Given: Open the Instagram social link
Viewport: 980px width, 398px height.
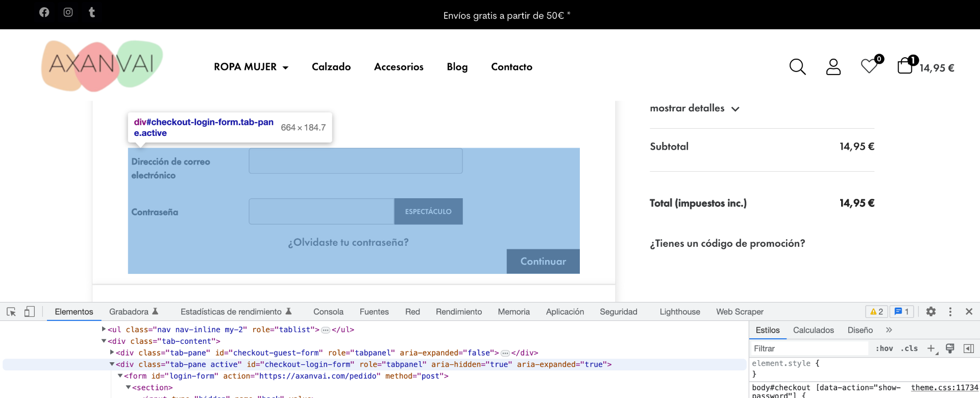Looking at the screenshot, I should tap(68, 12).
